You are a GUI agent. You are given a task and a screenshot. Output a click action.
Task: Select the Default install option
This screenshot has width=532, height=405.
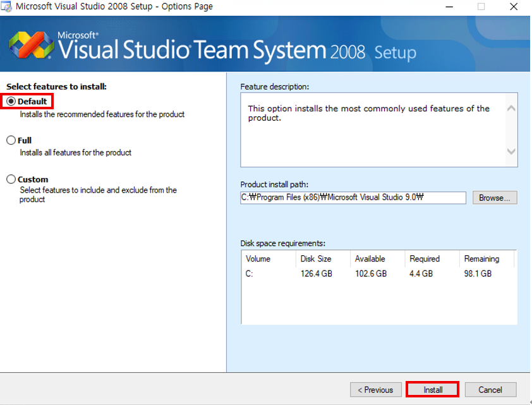click(x=11, y=101)
